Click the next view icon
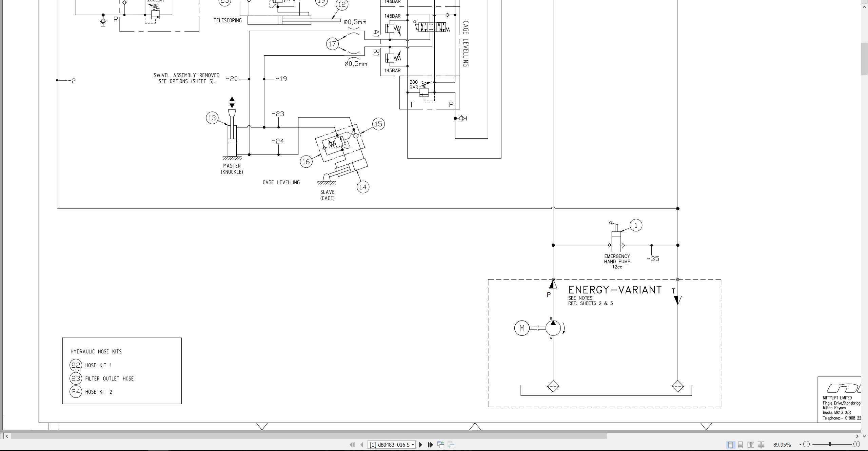The height and width of the screenshot is (451, 868). [x=451, y=445]
